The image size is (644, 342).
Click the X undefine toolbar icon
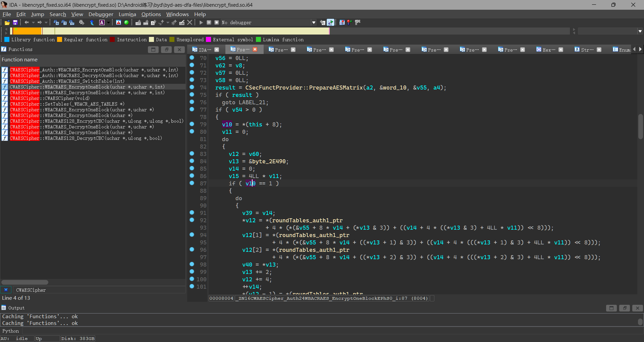pyautogui.click(x=190, y=22)
